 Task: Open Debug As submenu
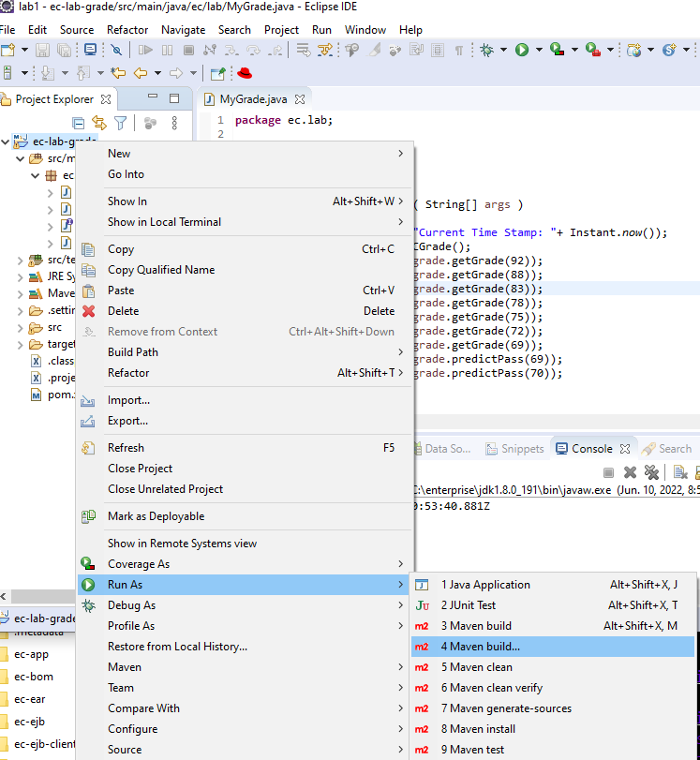point(246,605)
